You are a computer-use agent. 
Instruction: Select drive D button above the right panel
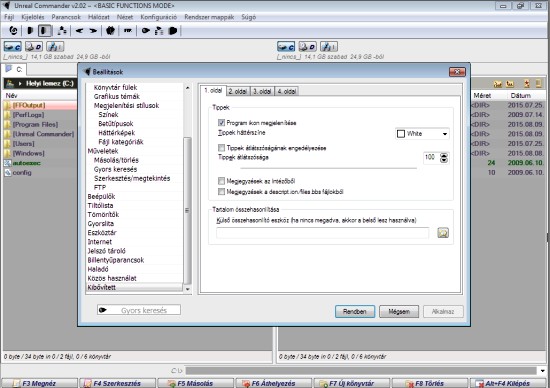(x=308, y=46)
